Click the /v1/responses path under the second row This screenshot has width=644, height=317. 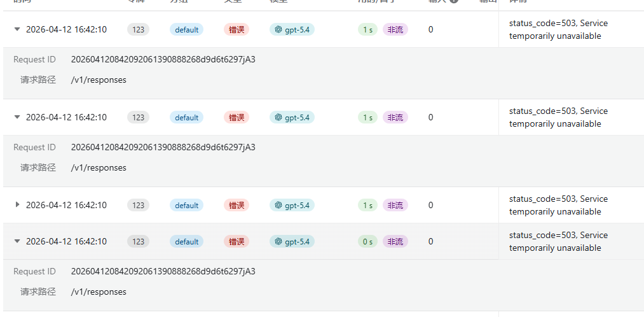point(99,168)
